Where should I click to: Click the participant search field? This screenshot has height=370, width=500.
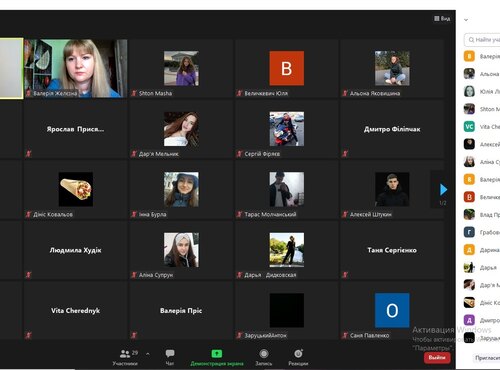click(x=482, y=40)
